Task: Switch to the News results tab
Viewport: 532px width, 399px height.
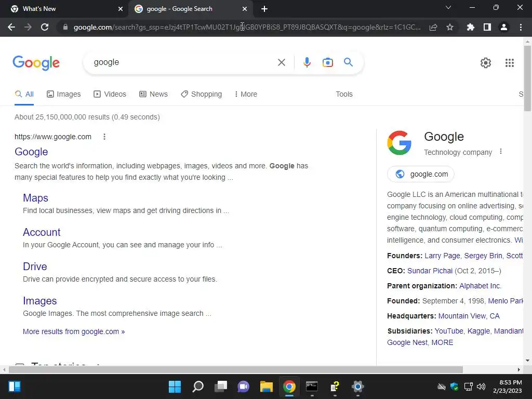Action: (153, 95)
